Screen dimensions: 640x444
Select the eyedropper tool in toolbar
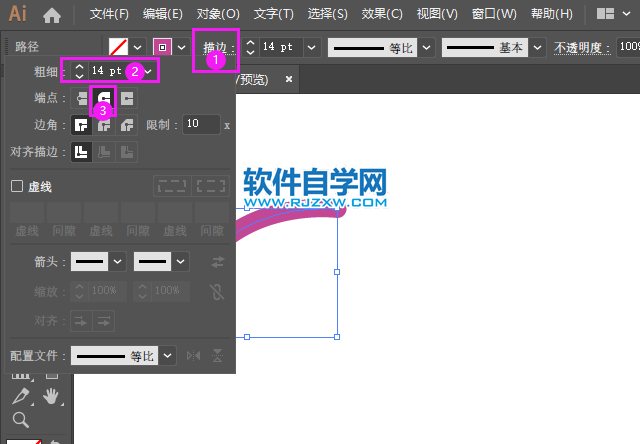point(21,396)
